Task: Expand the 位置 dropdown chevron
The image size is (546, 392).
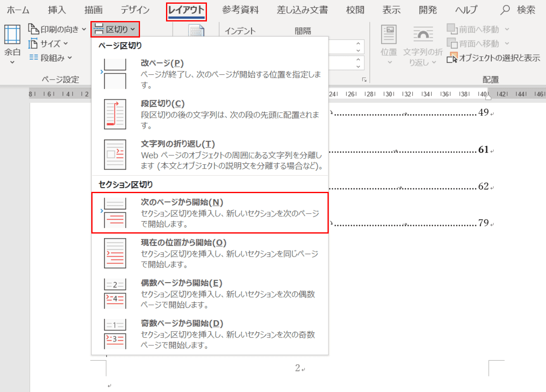Action: tap(389, 62)
